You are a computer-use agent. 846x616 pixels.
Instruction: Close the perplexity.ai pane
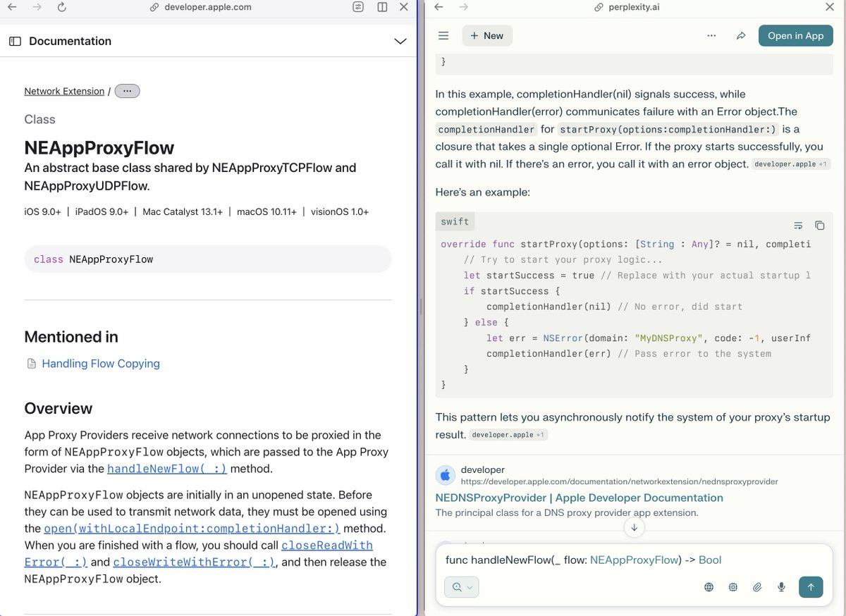point(830,7)
